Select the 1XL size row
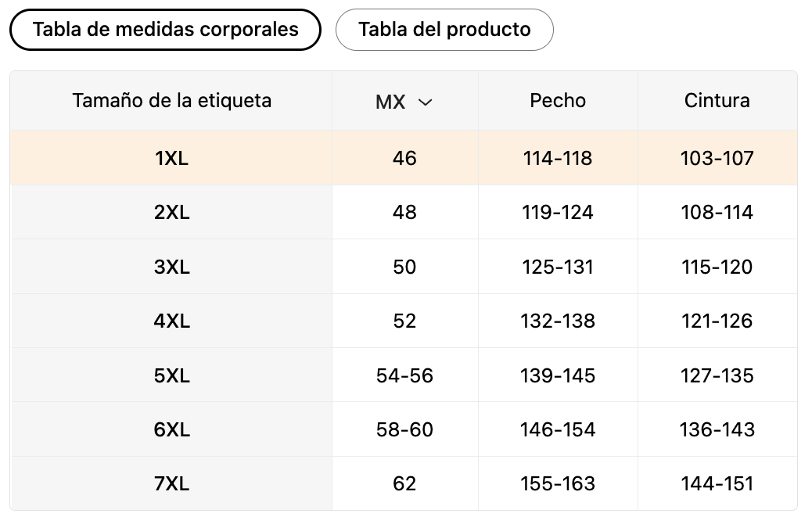 [404, 158]
